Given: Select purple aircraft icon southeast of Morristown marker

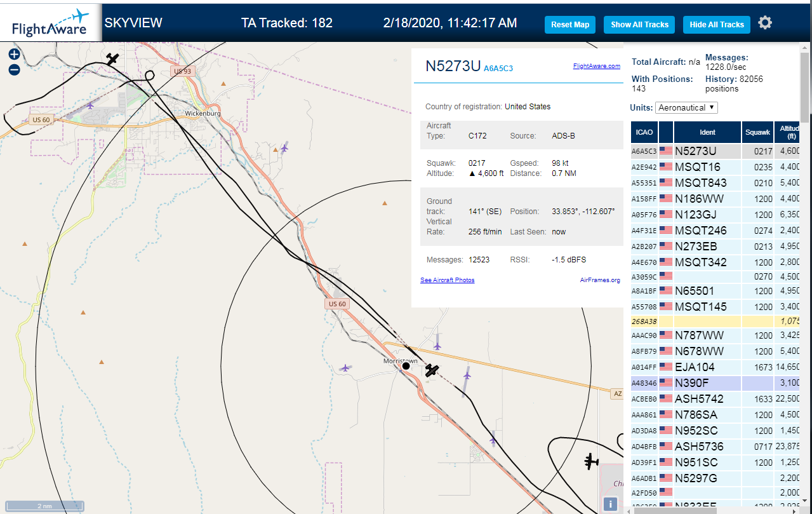Looking at the screenshot, I should 467,375.
